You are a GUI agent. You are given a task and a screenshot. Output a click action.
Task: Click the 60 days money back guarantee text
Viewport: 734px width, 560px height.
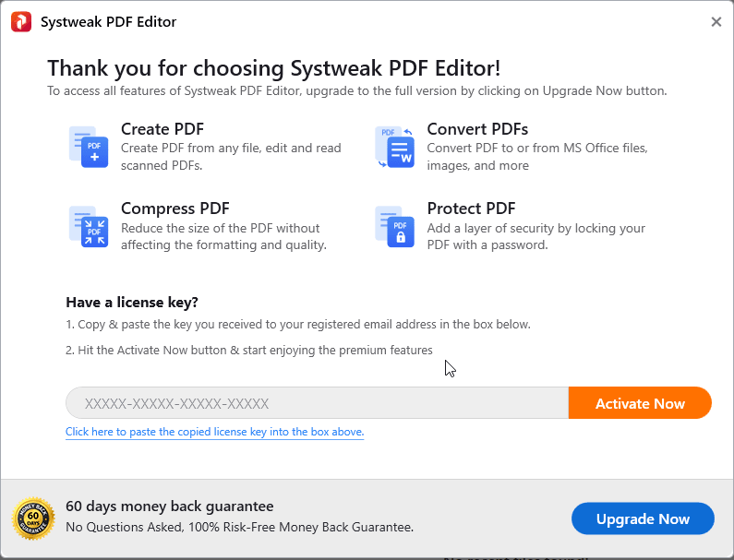[170, 506]
